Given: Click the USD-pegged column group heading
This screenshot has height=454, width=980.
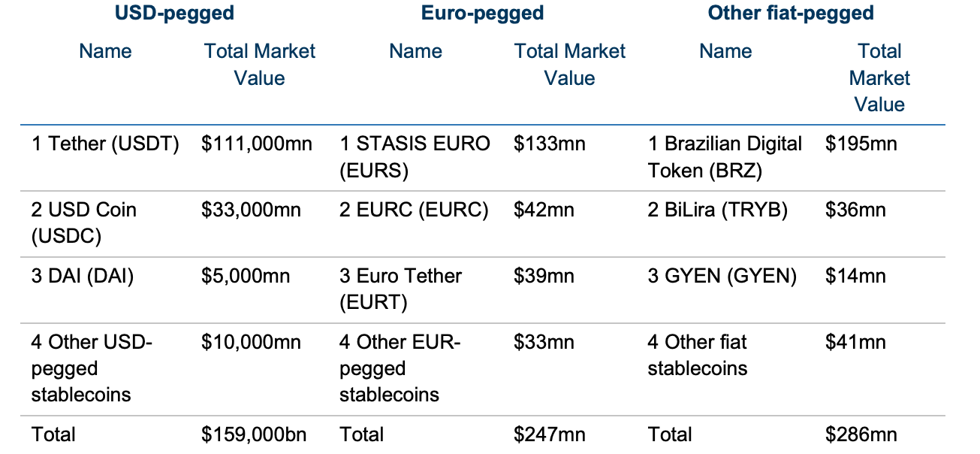Looking at the screenshot, I should (173, 13).
